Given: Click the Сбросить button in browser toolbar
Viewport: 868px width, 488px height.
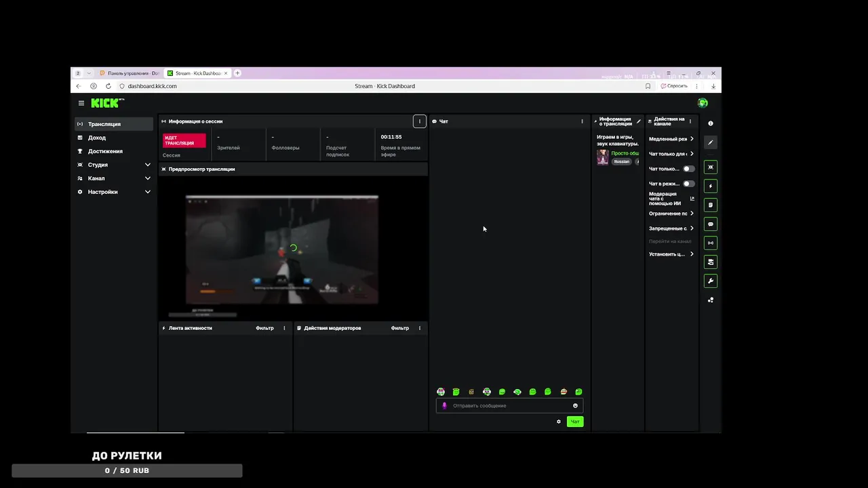Looking at the screenshot, I should pyautogui.click(x=674, y=86).
